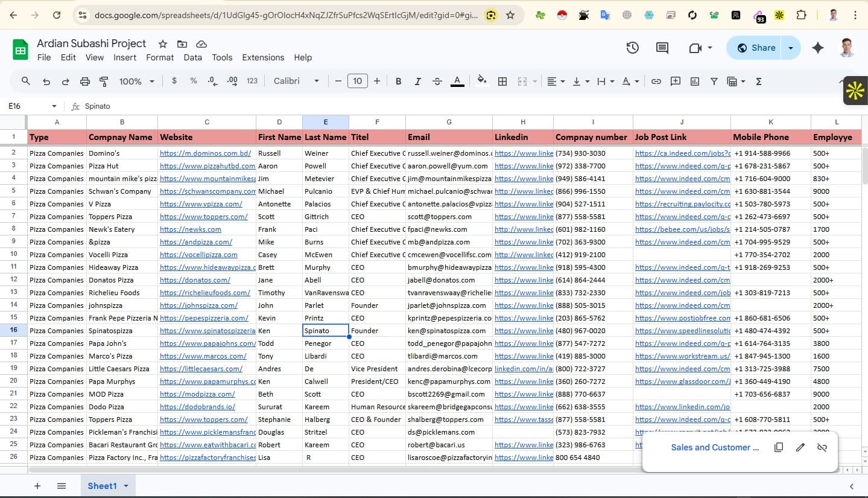
Task: Open the Calibri font dropdown
Action: click(x=296, y=81)
